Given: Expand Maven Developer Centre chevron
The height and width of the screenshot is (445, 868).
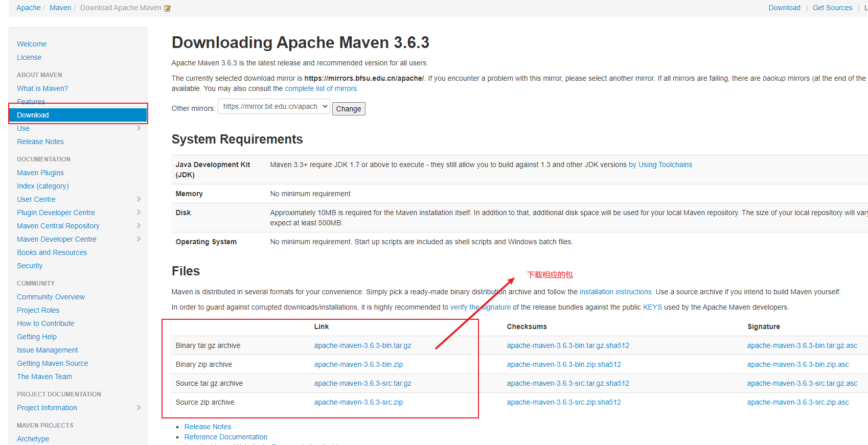Looking at the screenshot, I should click(139, 239).
